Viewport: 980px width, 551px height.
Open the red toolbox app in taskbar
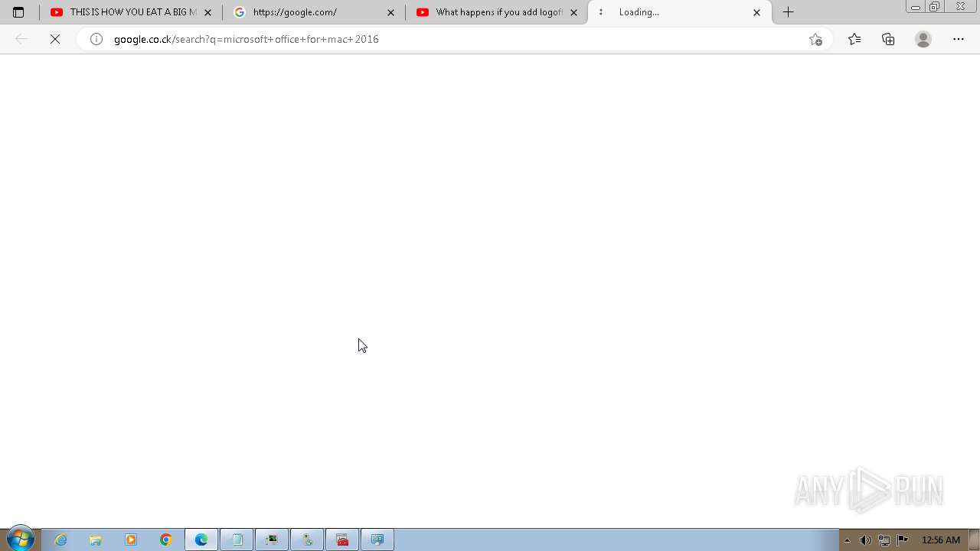[342, 540]
